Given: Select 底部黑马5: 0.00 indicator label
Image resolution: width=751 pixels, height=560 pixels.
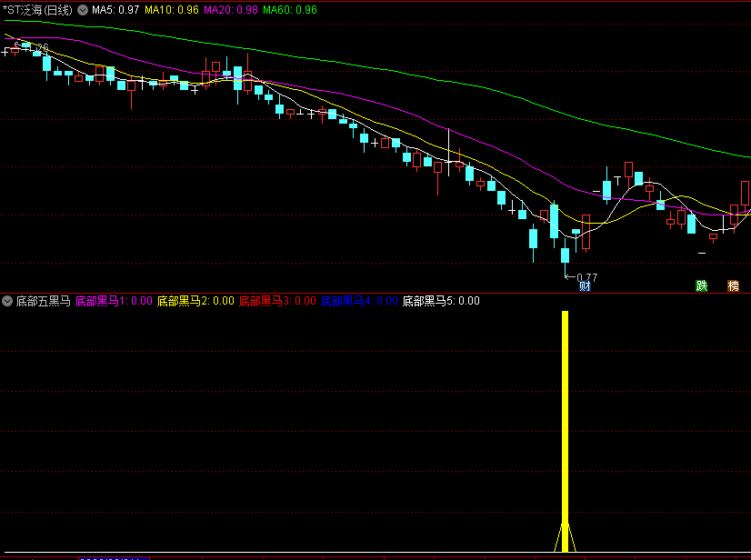Looking at the screenshot, I should pos(441,301).
